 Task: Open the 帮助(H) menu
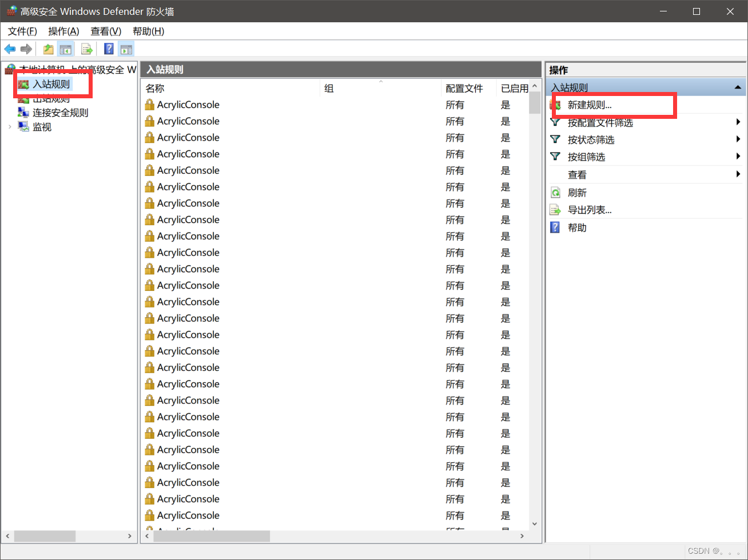coord(148,31)
